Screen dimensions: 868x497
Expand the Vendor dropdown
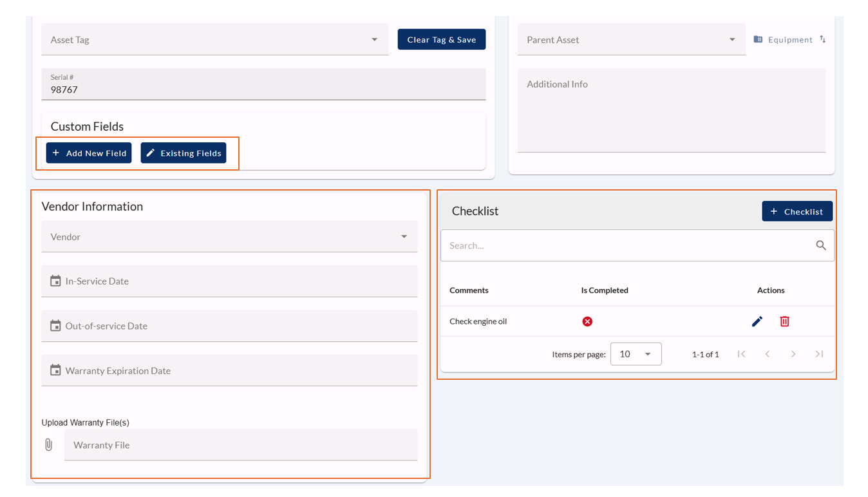click(404, 237)
